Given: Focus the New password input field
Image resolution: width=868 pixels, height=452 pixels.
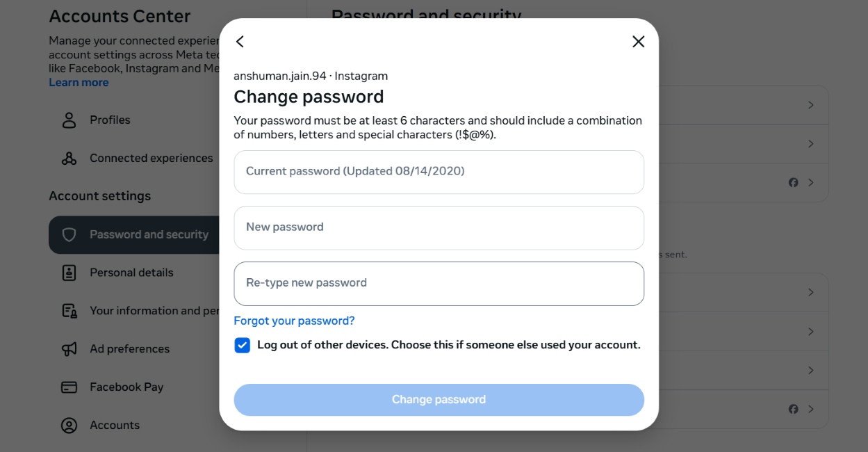Looking at the screenshot, I should point(439,227).
